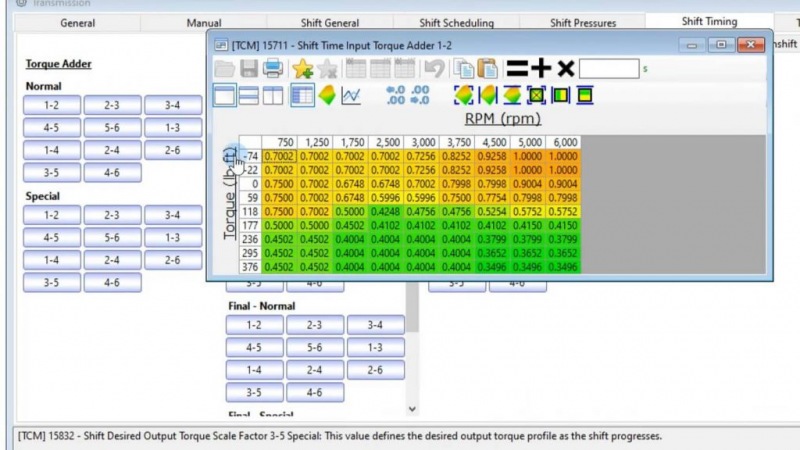The height and width of the screenshot is (450, 800).
Task: Click the 1-3 button under Special Torque Adder
Action: [x=172, y=238]
